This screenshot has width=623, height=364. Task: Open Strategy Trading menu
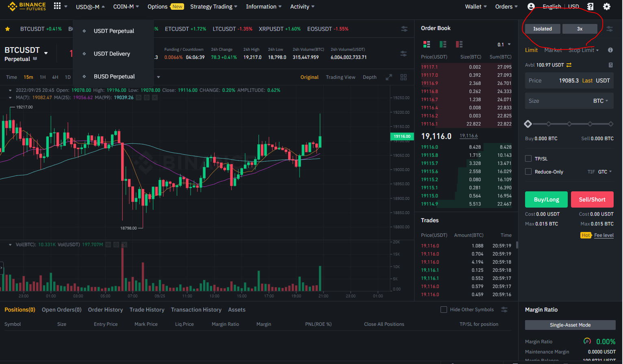pyautogui.click(x=214, y=6)
